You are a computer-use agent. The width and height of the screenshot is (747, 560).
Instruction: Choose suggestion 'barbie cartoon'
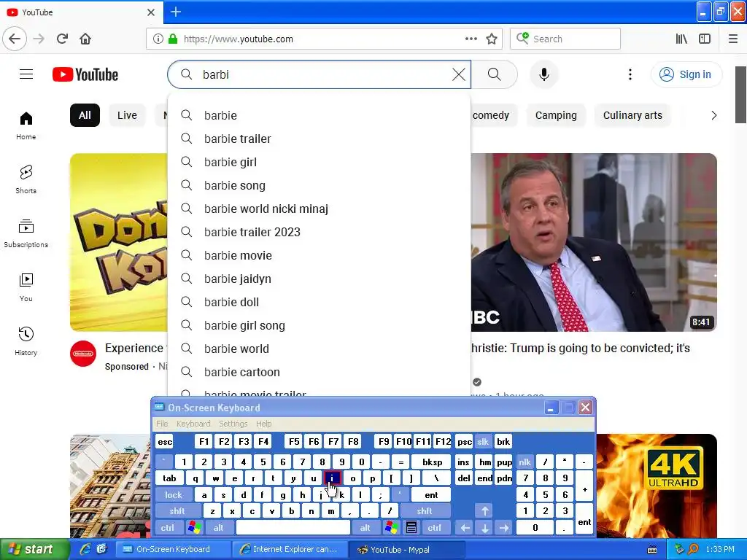[320, 372]
